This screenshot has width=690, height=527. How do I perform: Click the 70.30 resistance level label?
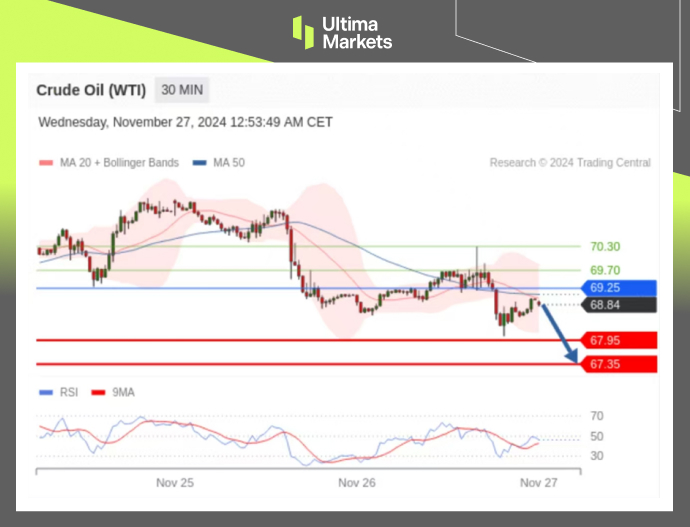605,246
